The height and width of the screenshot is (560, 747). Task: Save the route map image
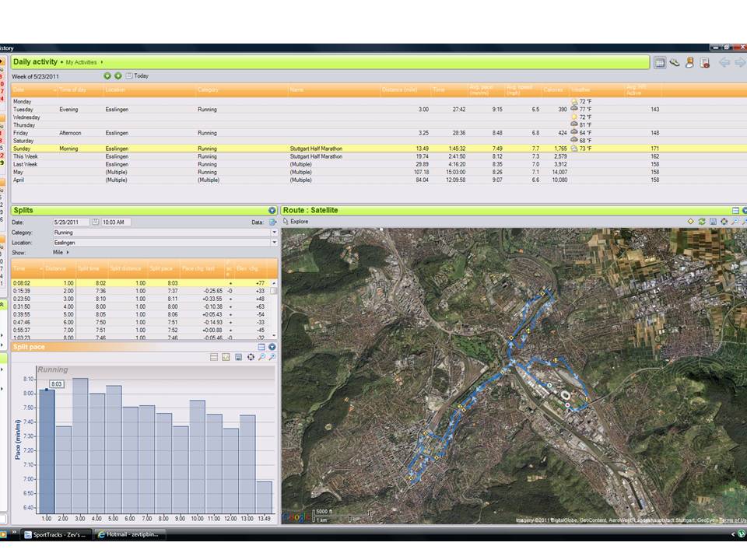(x=714, y=222)
